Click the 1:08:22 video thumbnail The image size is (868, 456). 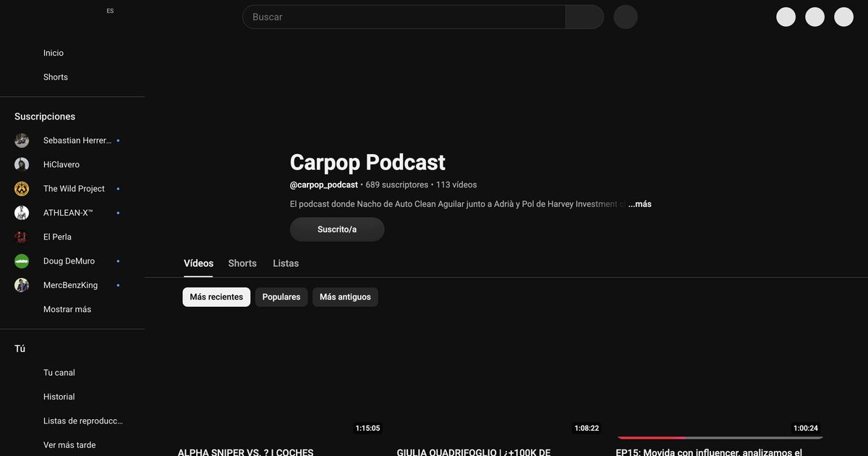click(501, 380)
